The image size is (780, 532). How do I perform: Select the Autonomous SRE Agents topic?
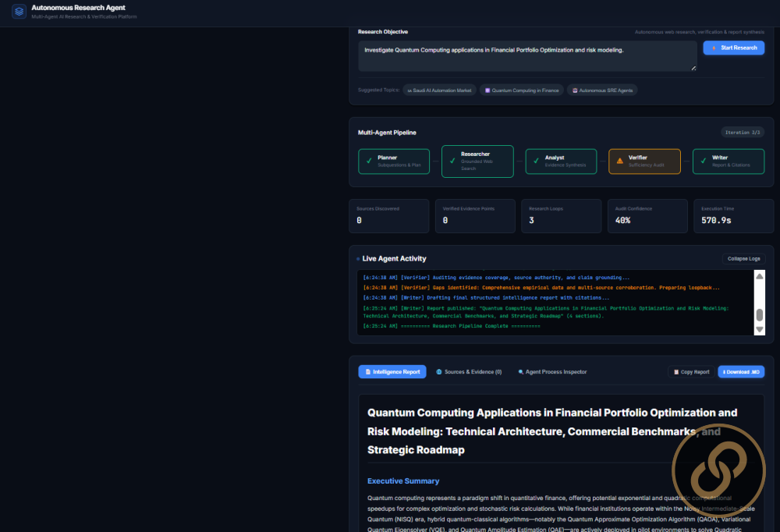(602, 90)
